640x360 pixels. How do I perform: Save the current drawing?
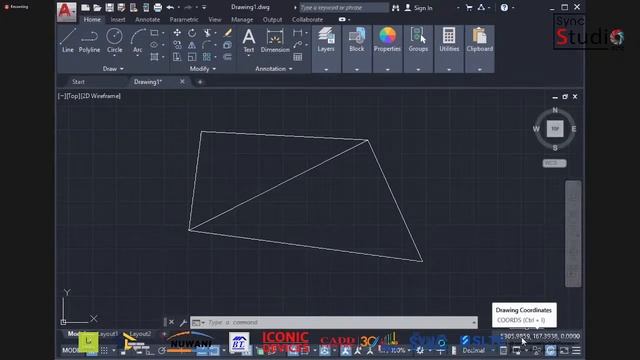point(109,7)
